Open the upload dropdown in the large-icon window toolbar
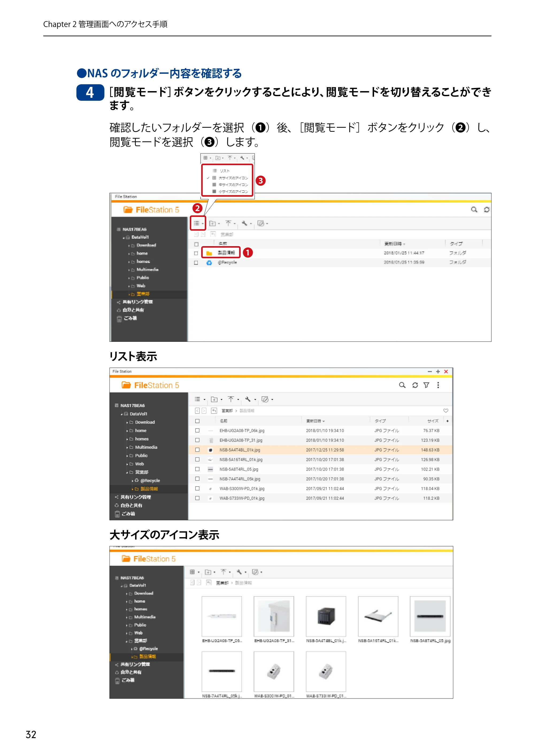Screen dimensions: 535x756 click(x=230, y=572)
